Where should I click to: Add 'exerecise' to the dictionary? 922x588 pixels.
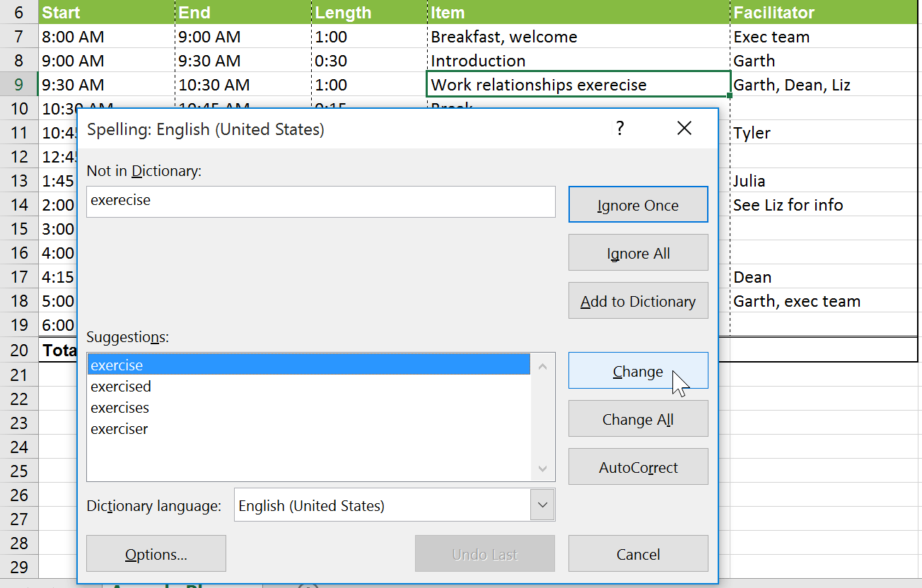637,300
